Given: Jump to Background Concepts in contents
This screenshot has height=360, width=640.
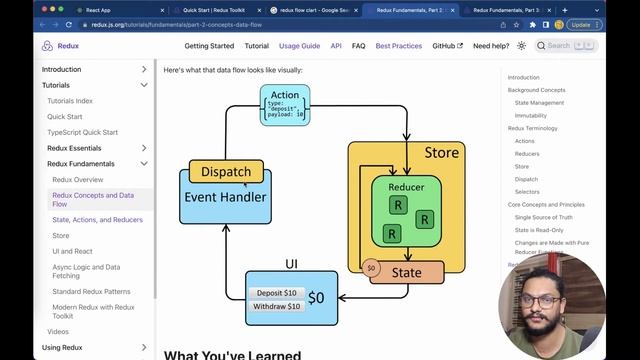Looking at the screenshot, I should 536,90.
